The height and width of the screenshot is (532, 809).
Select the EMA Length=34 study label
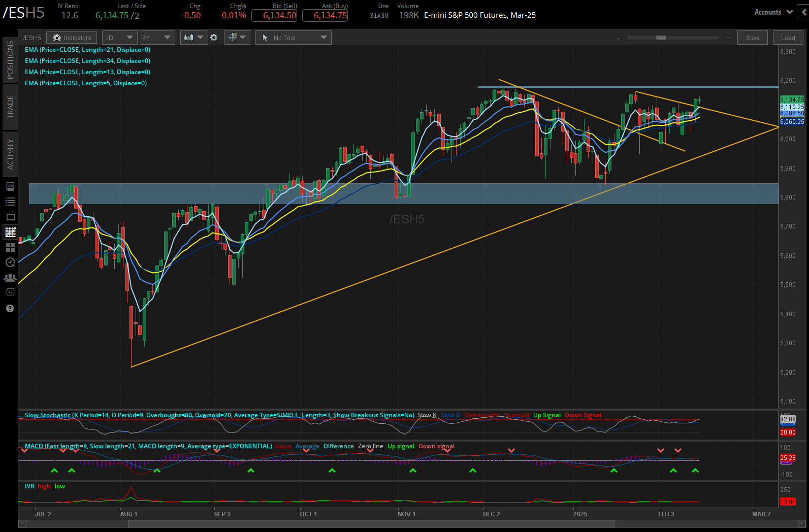coord(87,61)
